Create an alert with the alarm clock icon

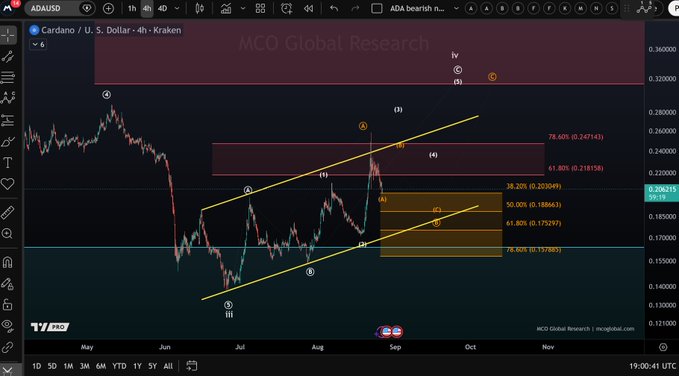(x=286, y=8)
